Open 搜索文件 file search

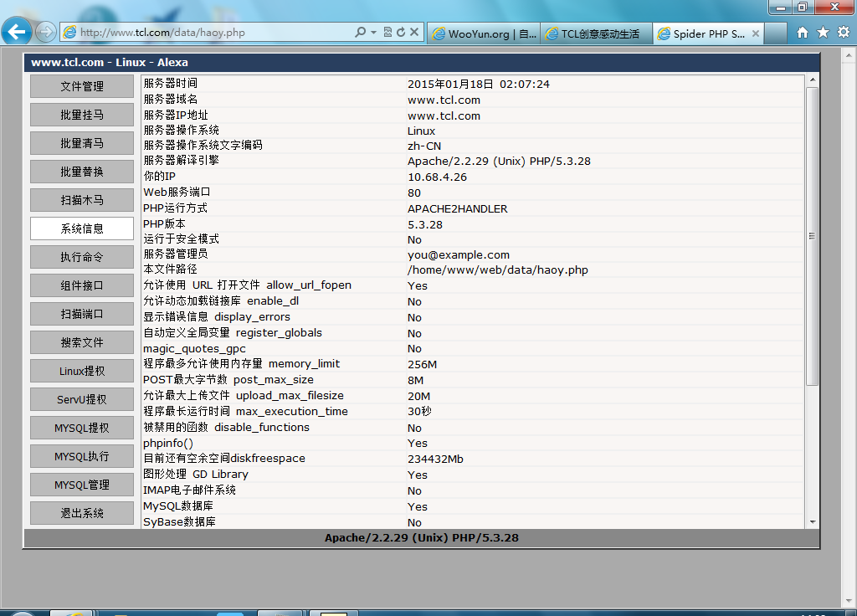click(82, 342)
